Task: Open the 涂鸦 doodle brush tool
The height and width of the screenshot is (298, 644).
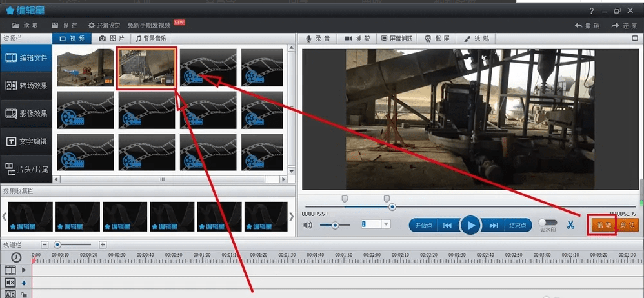Action: [476, 39]
